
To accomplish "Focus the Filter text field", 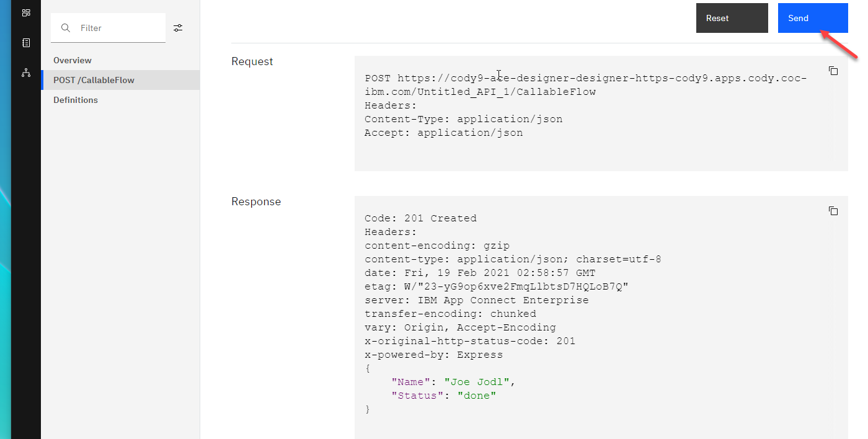I will coord(118,28).
